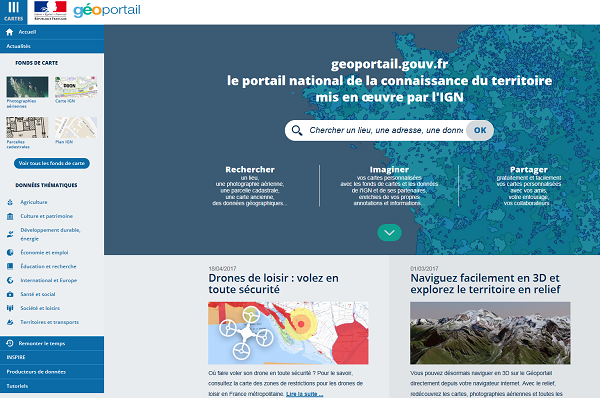Open Producteurs de données menu entry
The width and height of the screenshot is (600, 398).
pyautogui.click(x=52, y=372)
